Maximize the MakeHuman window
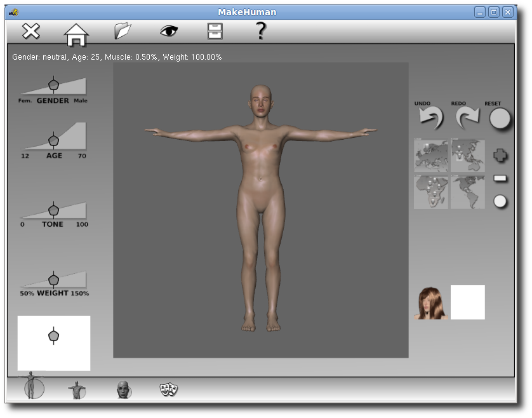The width and height of the screenshot is (532, 418). coord(494,12)
